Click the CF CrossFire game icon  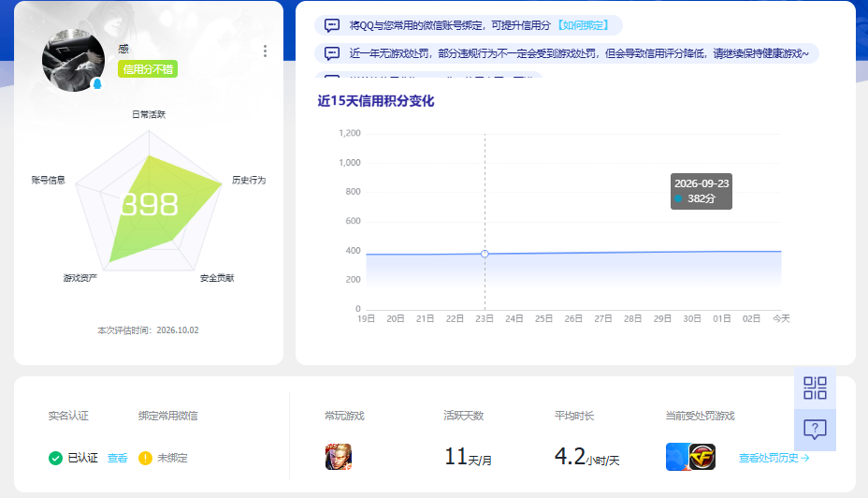pyautogui.click(x=702, y=457)
